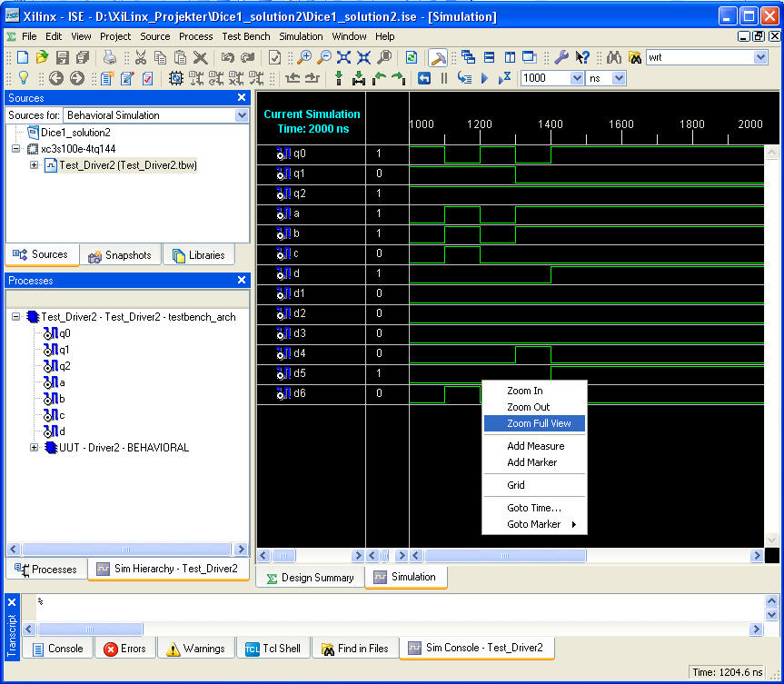Save the current file with floppy icon

[62, 57]
